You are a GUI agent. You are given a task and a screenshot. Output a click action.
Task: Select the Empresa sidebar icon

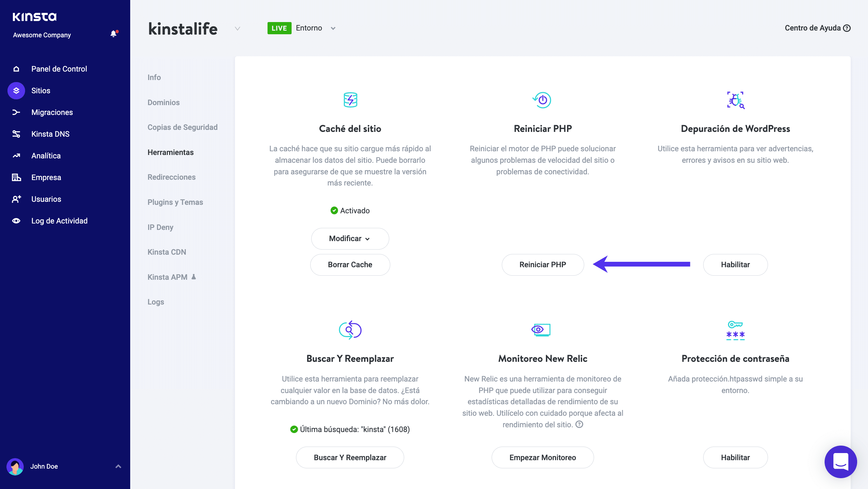[x=16, y=177]
